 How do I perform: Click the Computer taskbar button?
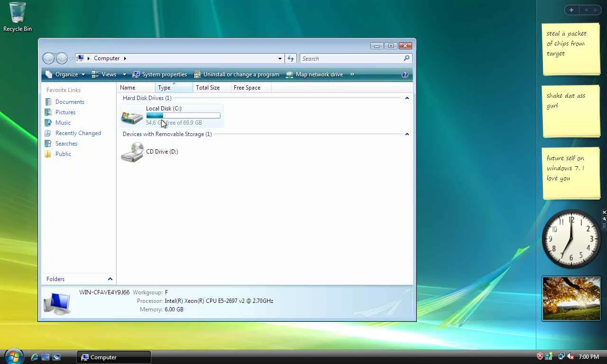pos(114,357)
